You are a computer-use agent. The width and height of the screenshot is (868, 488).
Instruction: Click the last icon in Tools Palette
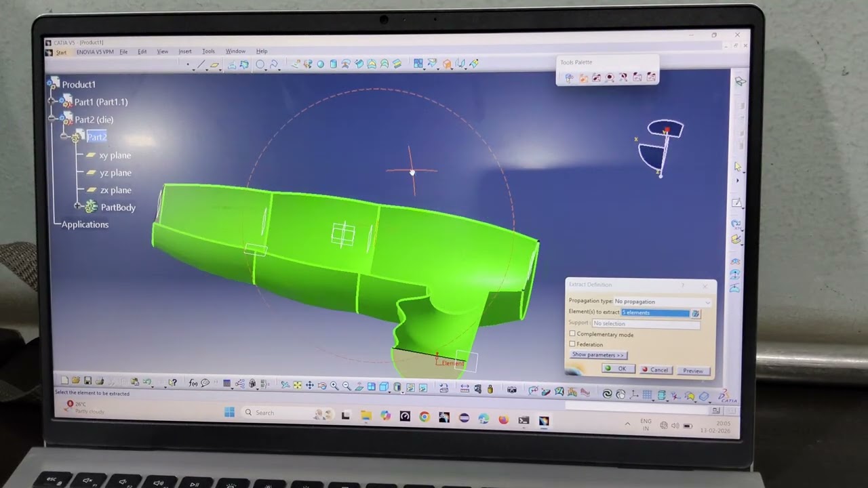click(x=651, y=77)
